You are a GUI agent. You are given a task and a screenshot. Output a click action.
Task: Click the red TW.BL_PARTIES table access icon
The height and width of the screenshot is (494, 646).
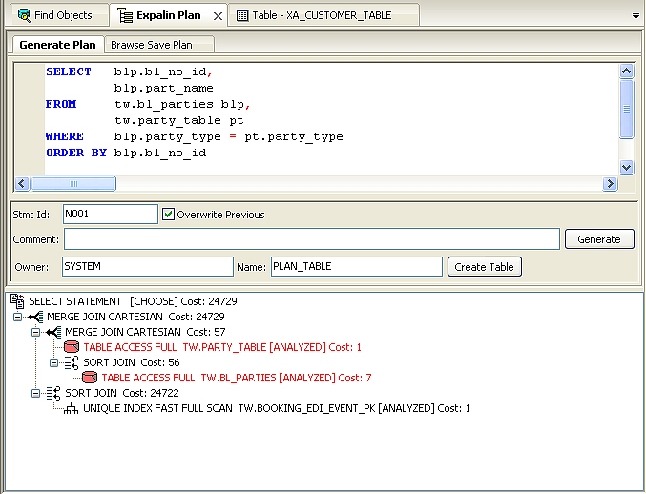coord(90,378)
